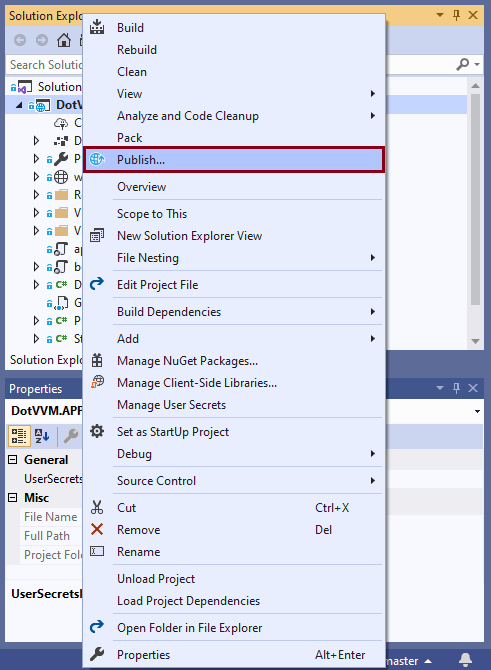The image size is (491, 670).
Task: Open Manage NuGet Packages...
Action: tap(234, 361)
